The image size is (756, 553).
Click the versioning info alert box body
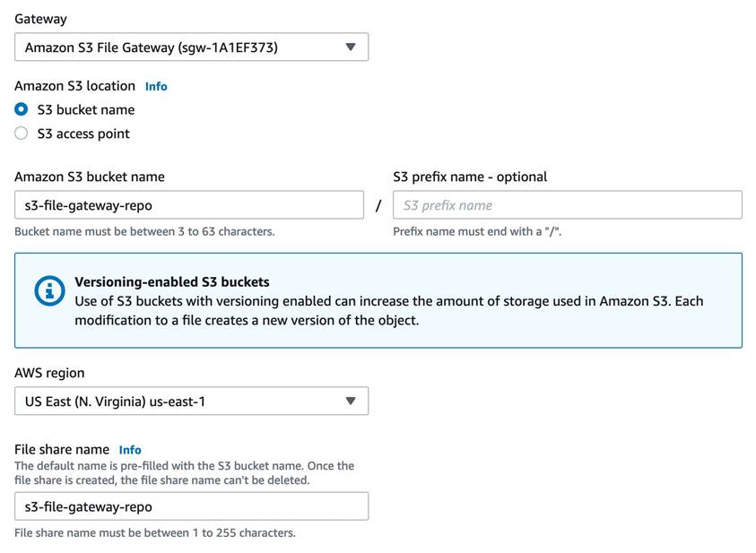(378, 300)
